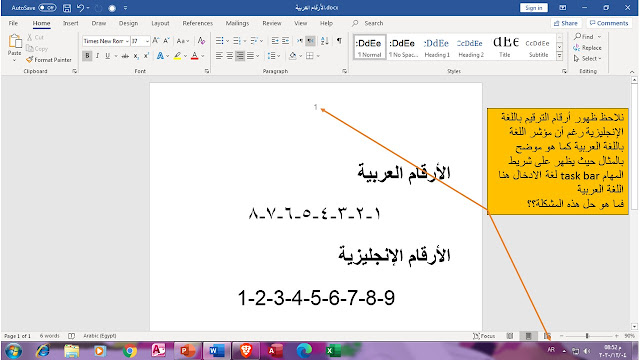Align text left
Image resolution: width=640 pixels, height=360 pixels.
pyautogui.click(x=219, y=56)
